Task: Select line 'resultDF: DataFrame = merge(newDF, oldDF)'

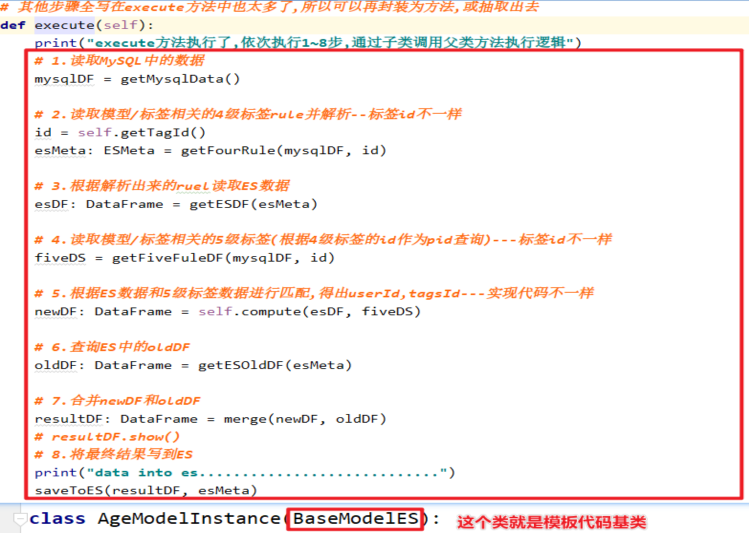Action: click(x=210, y=419)
